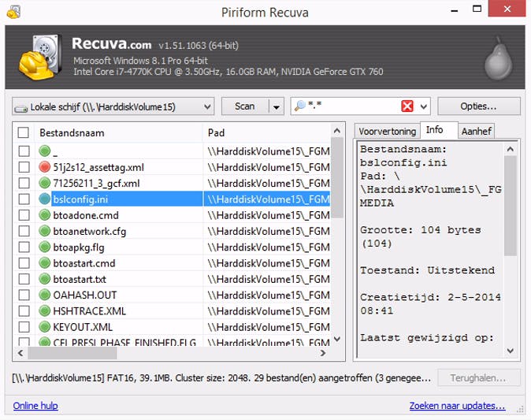Click Info panel scroll-down arrow
Viewport: 531px width, 420px height.
click(511, 351)
